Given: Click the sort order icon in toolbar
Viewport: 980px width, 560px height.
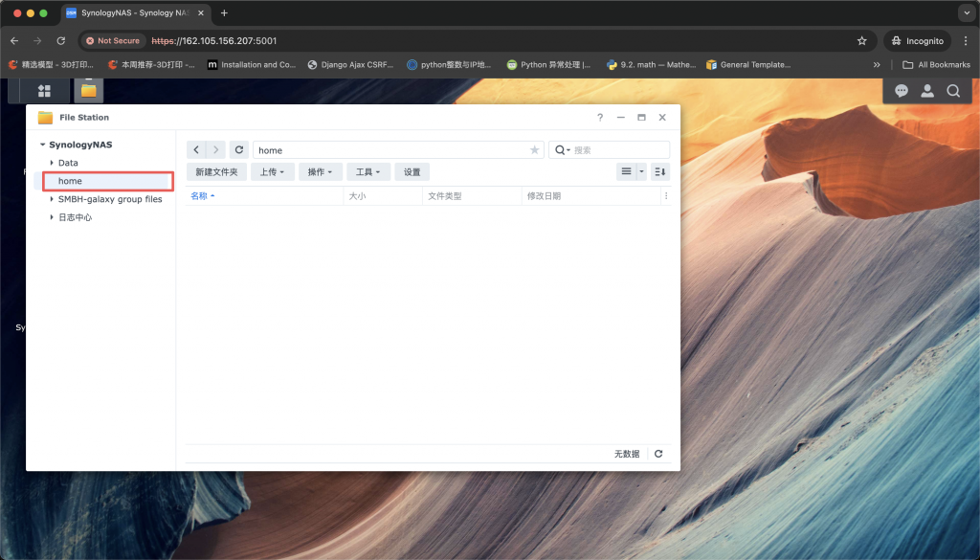Looking at the screenshot, I should pos(660,171).
